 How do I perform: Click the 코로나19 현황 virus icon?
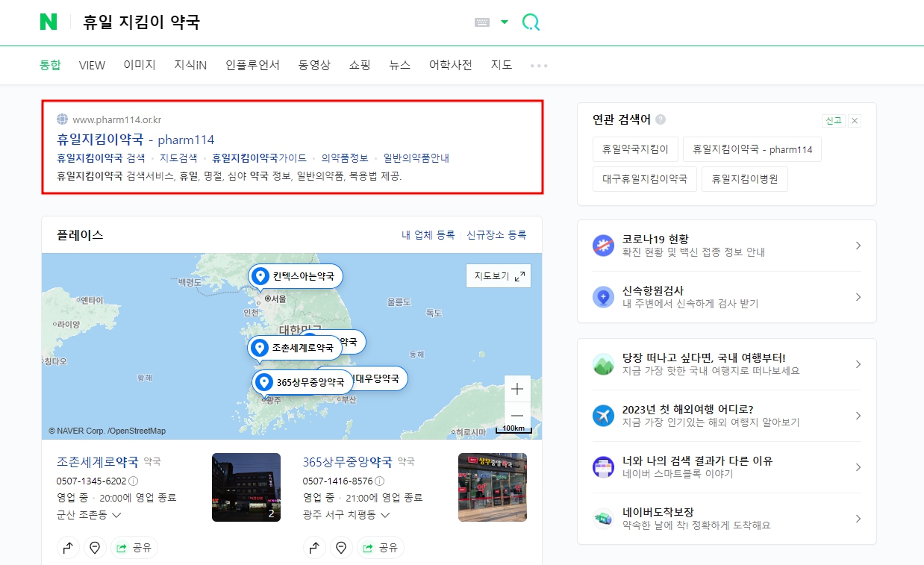pos(603,246)
